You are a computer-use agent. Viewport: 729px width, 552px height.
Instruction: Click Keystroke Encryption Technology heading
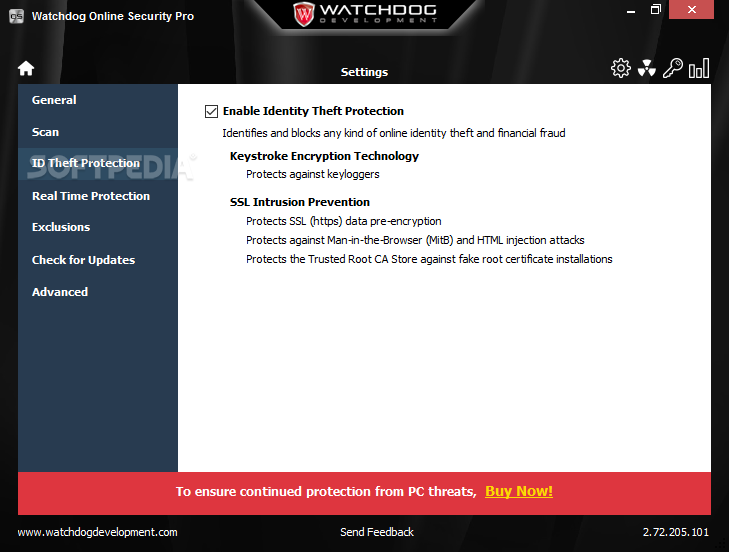click(324, 156)
